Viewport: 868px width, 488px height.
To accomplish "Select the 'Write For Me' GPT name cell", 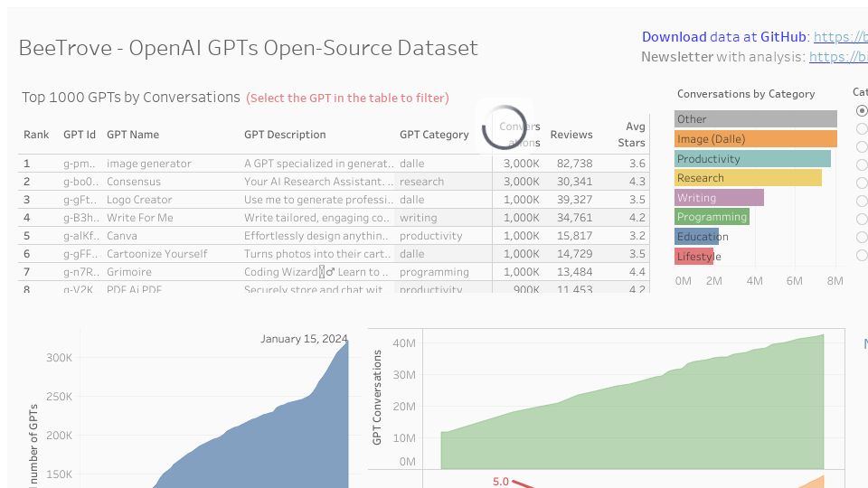I will click(139, 218).
